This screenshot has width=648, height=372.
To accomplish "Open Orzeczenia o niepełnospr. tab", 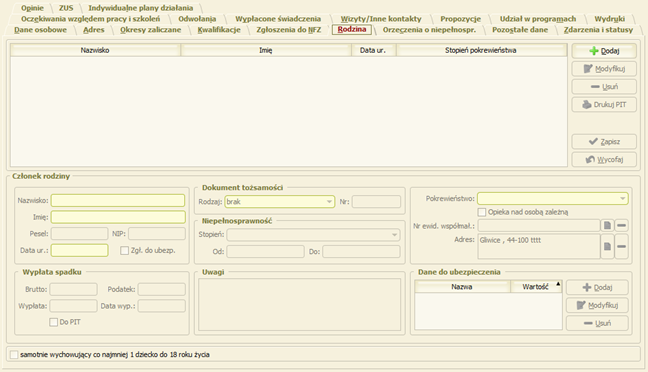I will [x=429, y=30].
